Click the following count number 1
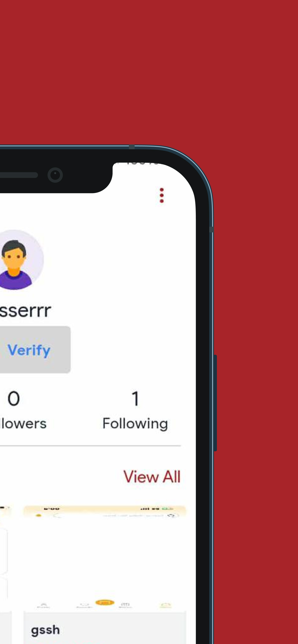Image resolution: width=298 pixels, height=644 pixels. [x=136, y=398]
